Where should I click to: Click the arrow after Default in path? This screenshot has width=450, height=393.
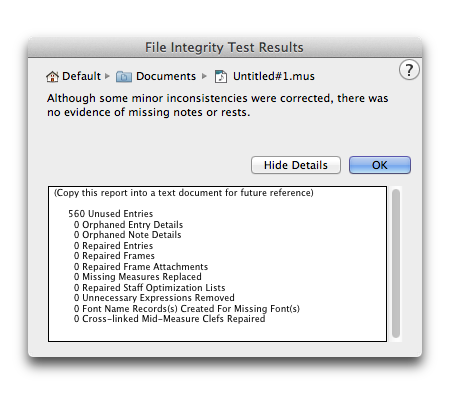coord(107,76)
